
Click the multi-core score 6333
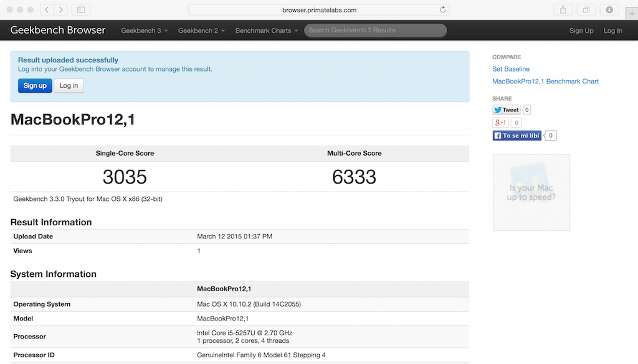[x=354, y=177]
